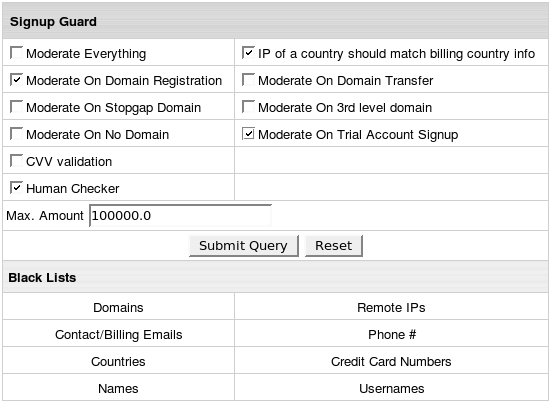Image resolution: width=550 pixels, height=402 pixels.
Task: Click into the Max. Amount field
Action: tap(181, 215)
